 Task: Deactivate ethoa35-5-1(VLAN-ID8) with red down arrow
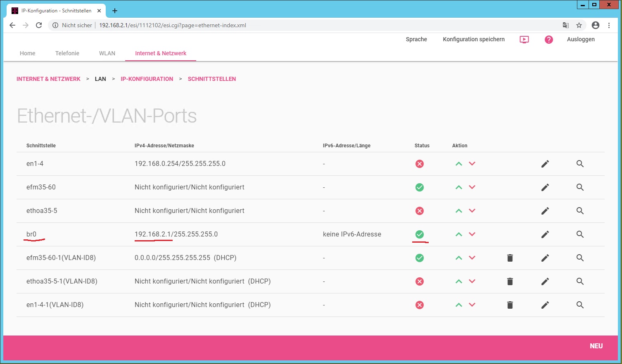[472, 281]
